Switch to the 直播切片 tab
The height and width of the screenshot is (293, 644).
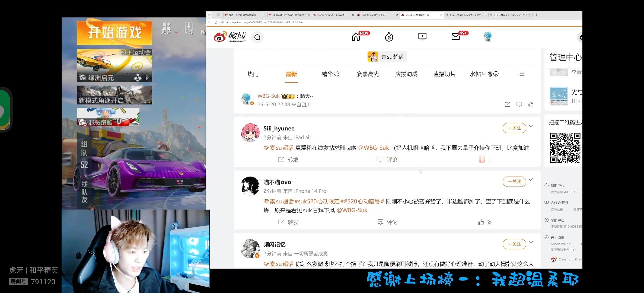[x=445, y=74]
